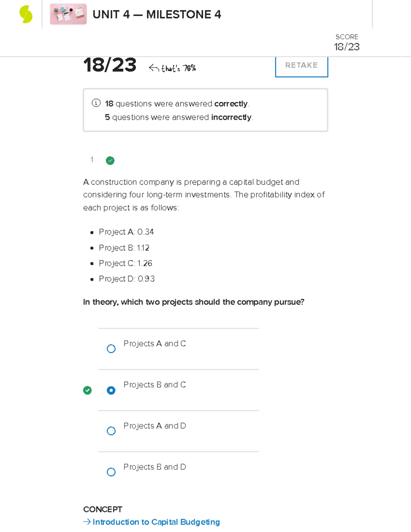The width and height of the screenshot is (411, 532).
Task: Click the back arrow near "that's 78%"
Action: (154, 68)
